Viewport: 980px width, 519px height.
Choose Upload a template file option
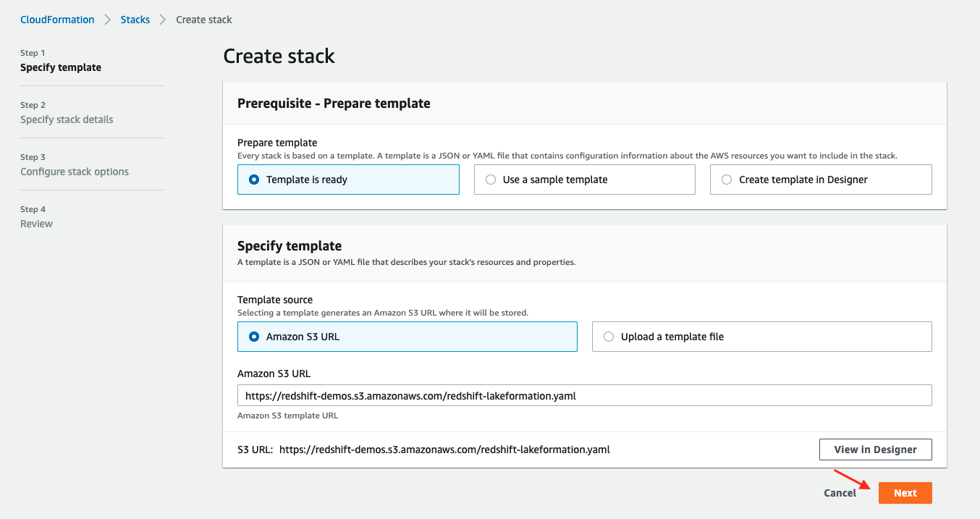click(x=609, y=337)
